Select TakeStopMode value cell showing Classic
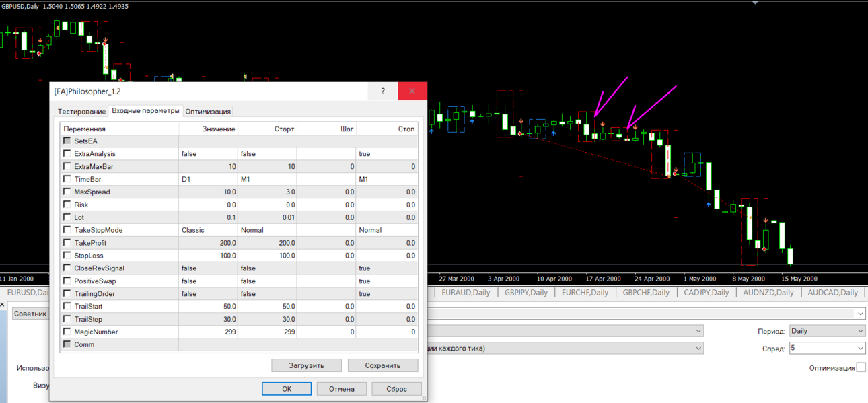This screenshot has width=868, height=403. pyautogui.click(x=209, y=230)
